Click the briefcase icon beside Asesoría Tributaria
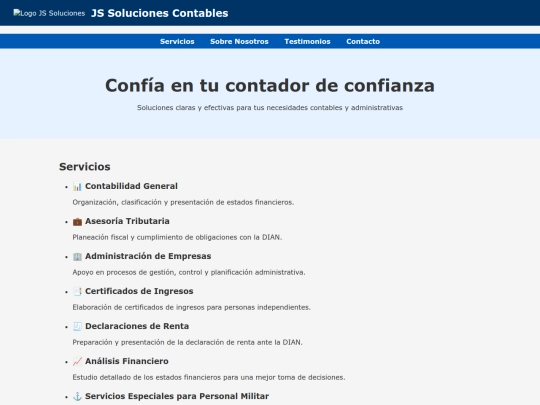The width and height of the screenshot is (540, 405). pos(77,221)
